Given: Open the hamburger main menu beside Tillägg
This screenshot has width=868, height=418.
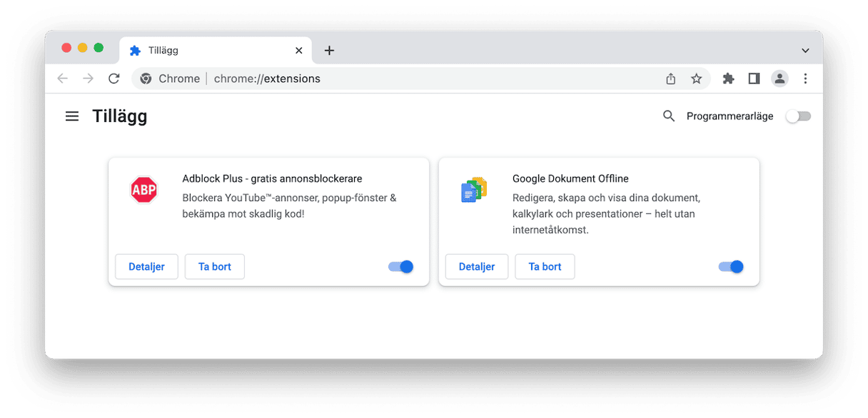Looking at the screenshot, I should [x=72, y=116].
